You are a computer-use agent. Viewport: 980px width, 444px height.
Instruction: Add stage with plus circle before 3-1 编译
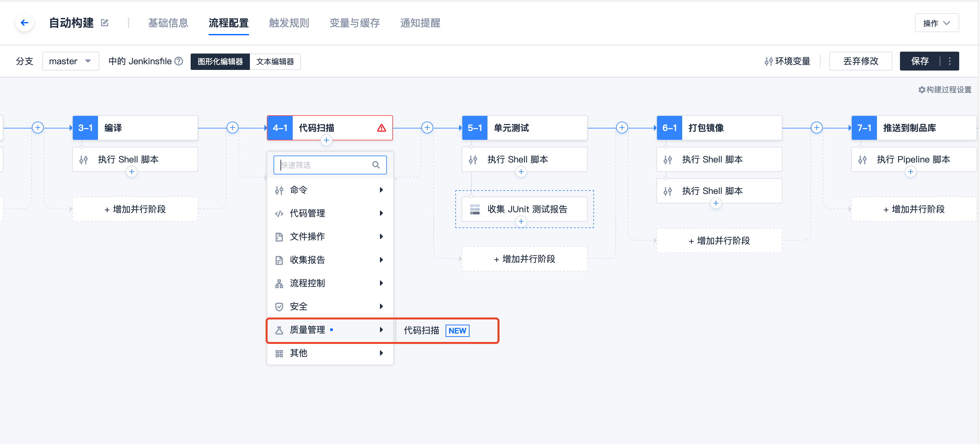(x=38, y=128)
